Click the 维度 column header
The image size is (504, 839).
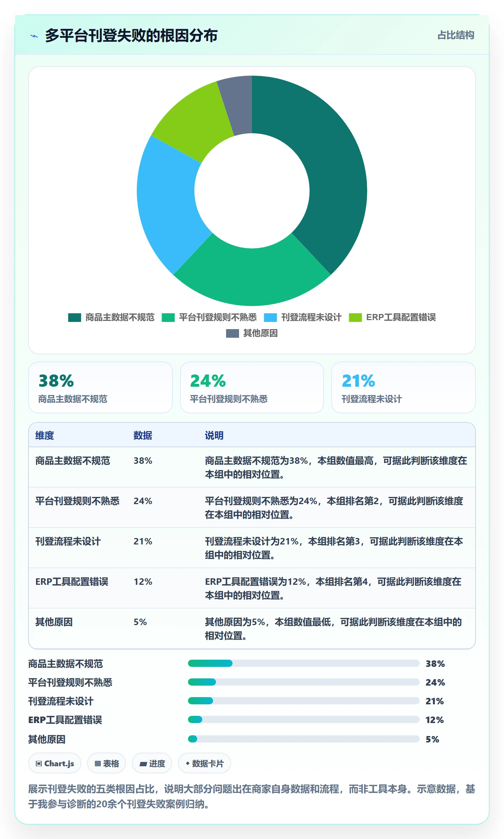(45, 435)
